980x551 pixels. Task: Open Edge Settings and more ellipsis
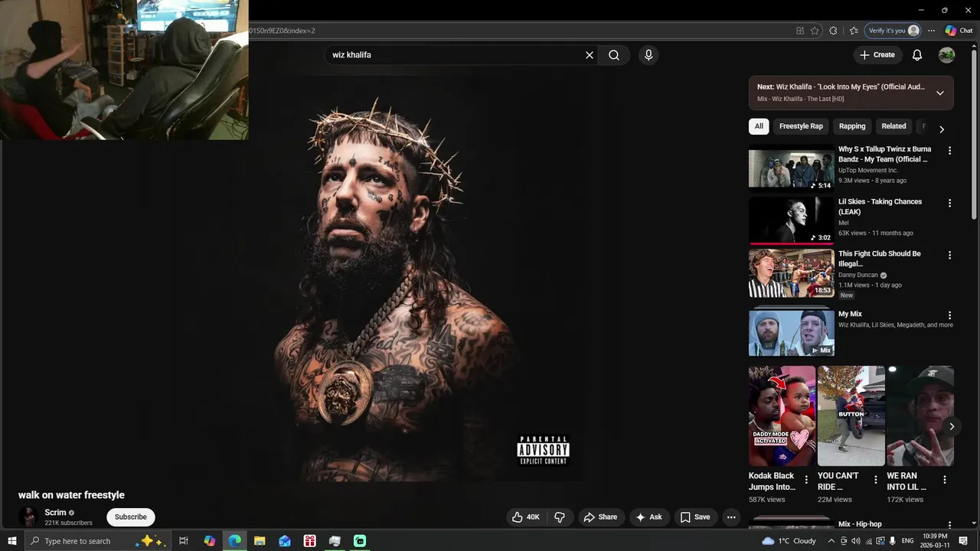[x=931, y=31]
